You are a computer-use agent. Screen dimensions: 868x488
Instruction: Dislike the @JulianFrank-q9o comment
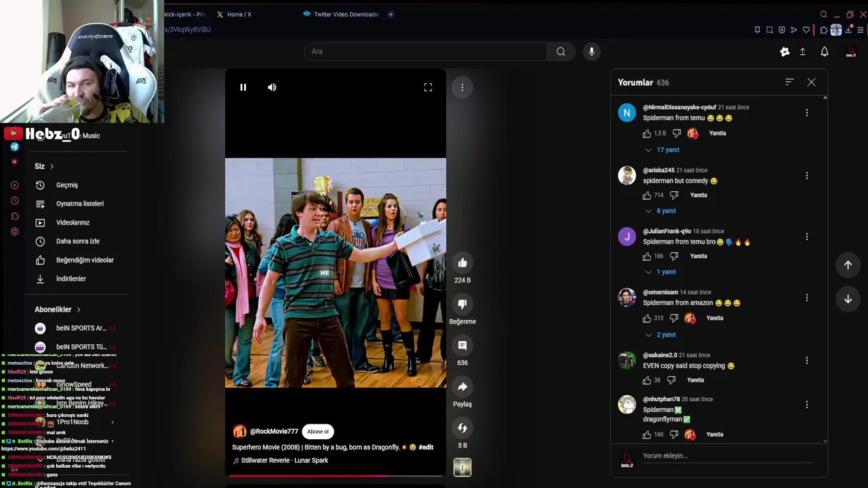[674, 256]
